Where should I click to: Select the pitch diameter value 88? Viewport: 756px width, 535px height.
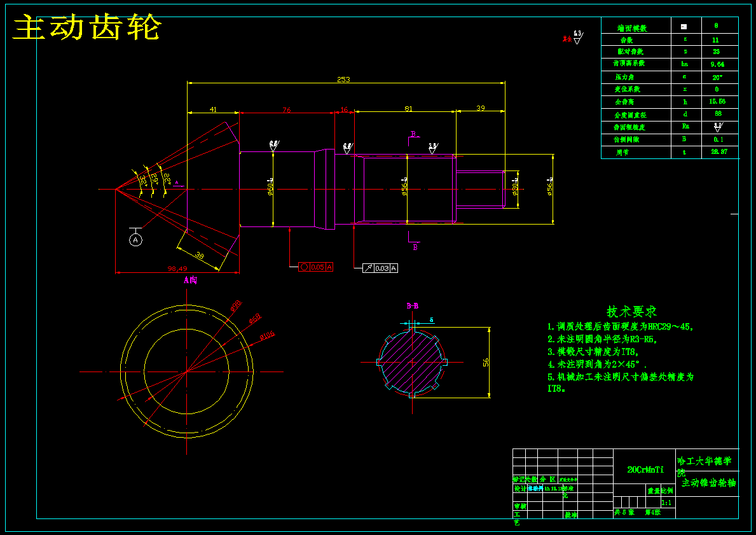tap(718, 115)
